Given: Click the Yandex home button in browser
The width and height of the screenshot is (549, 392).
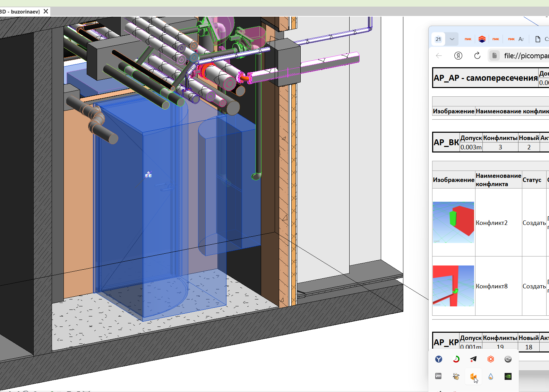Looking at the screenshot, I should (458, 55).
